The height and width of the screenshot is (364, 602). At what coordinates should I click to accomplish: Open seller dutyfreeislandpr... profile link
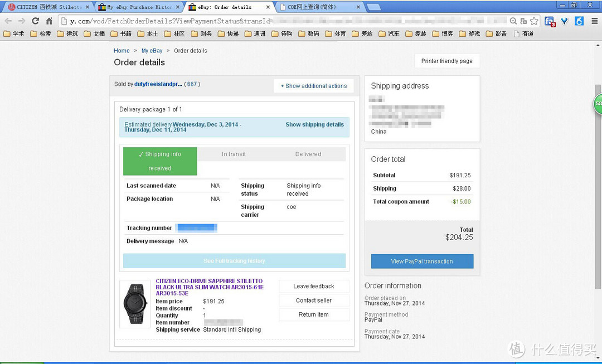point(158,84)
